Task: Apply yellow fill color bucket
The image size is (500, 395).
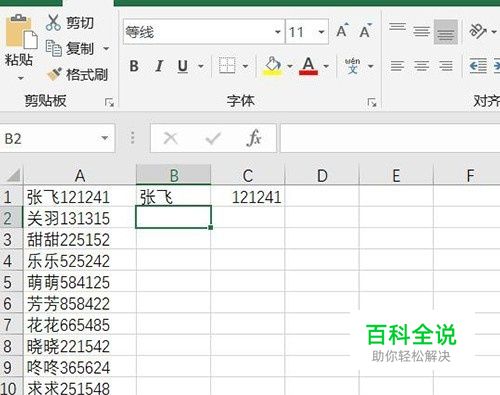Action: coord(273,66)
